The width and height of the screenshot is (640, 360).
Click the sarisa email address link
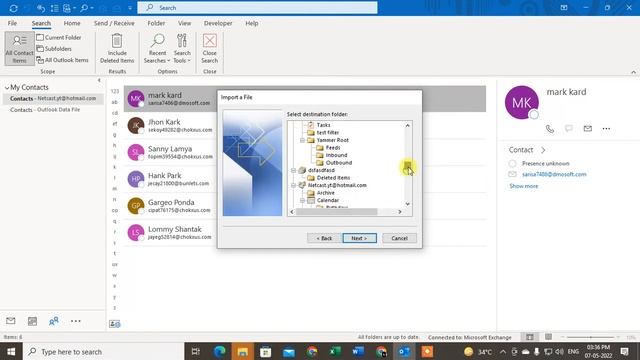click(554, 174)
